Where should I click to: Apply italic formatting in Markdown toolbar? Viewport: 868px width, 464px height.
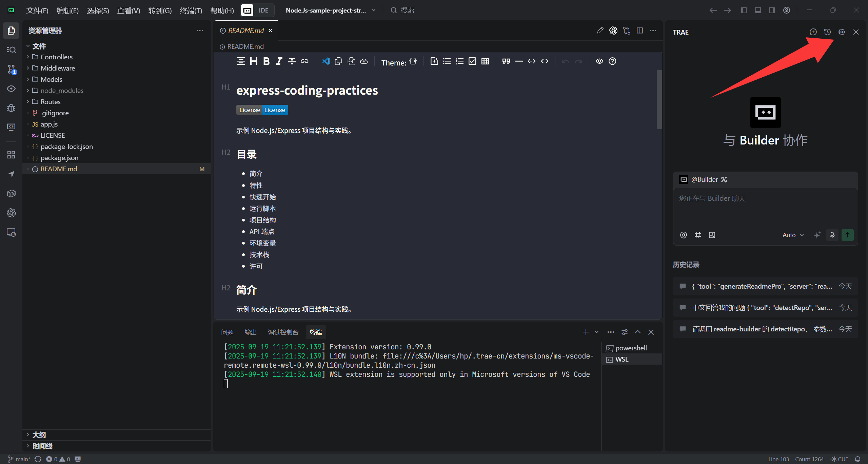coord(279,61)
